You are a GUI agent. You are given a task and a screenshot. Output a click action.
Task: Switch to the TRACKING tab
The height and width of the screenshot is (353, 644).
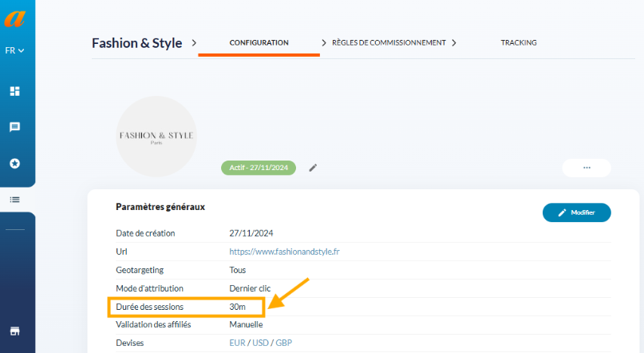519,43
